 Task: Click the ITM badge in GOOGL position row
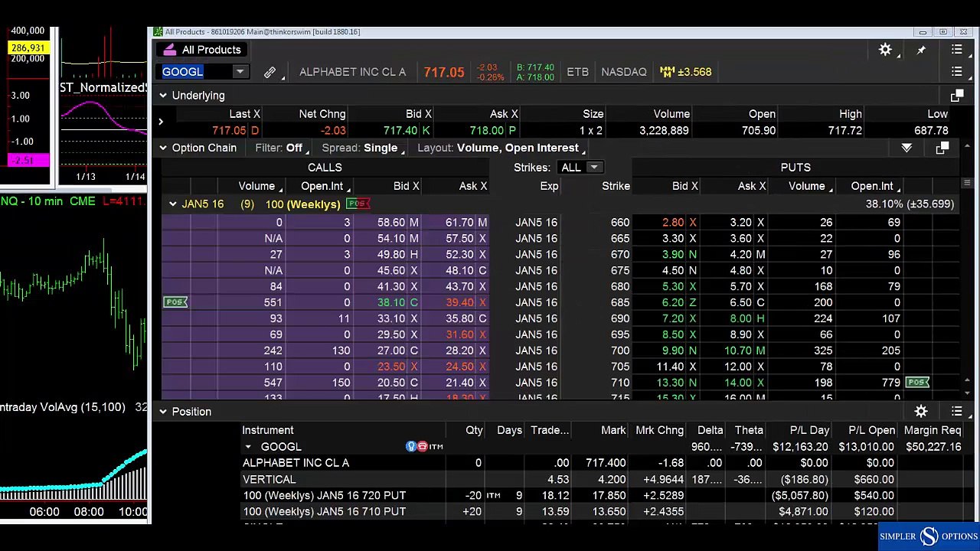coord(436,446)
